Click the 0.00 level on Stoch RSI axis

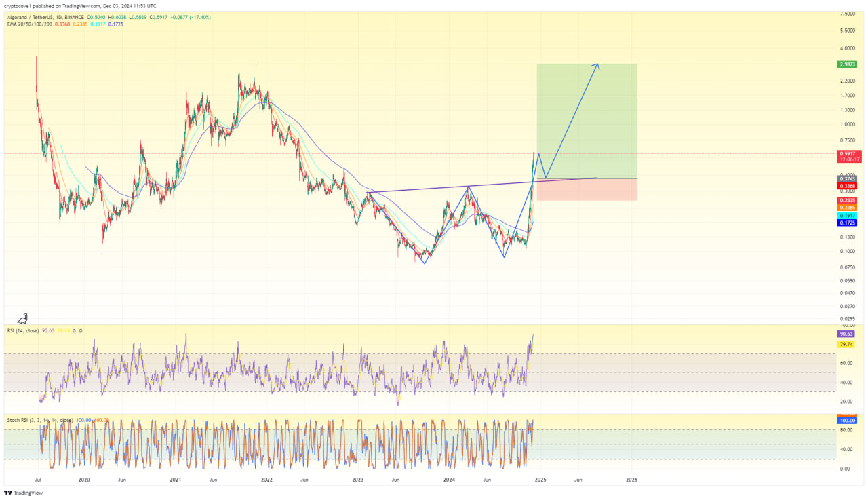(845, 469)
